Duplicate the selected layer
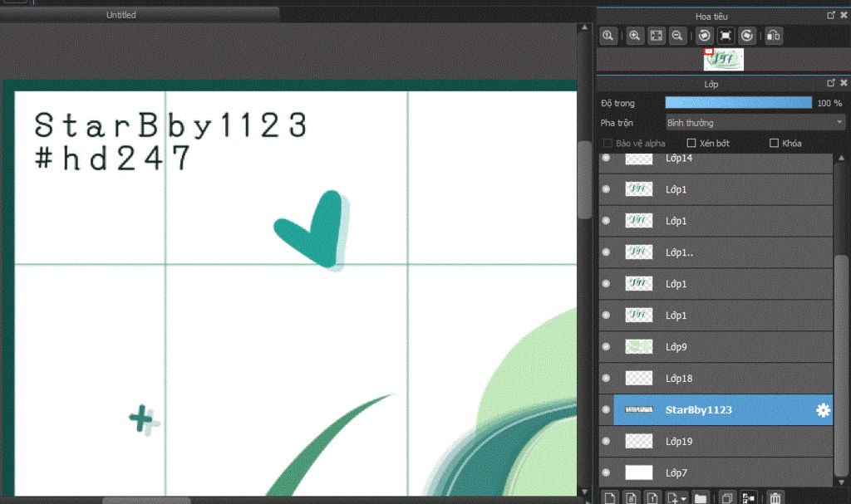Image resolution: width=851 pixels, height=504 pixels. (x=727, y=497)
